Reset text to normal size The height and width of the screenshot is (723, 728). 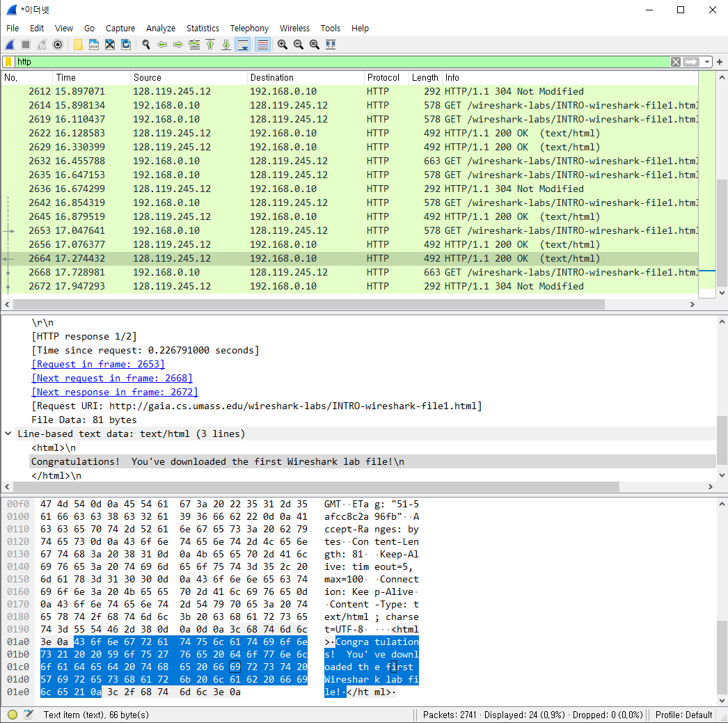coord(315,45)
